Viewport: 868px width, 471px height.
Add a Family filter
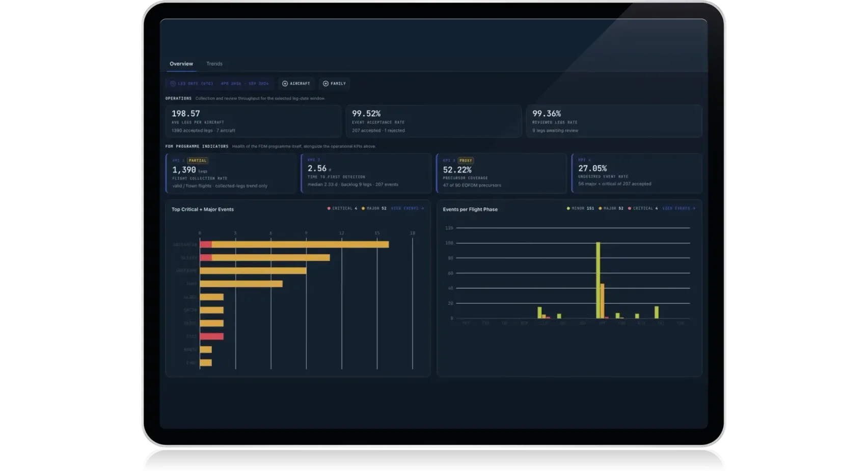tap(334, 84)
